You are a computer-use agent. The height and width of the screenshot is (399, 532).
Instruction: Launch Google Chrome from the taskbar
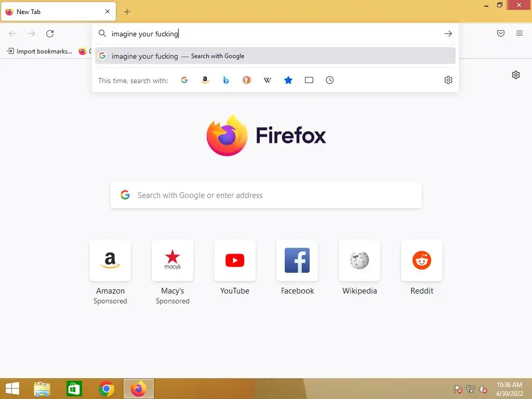106,389
